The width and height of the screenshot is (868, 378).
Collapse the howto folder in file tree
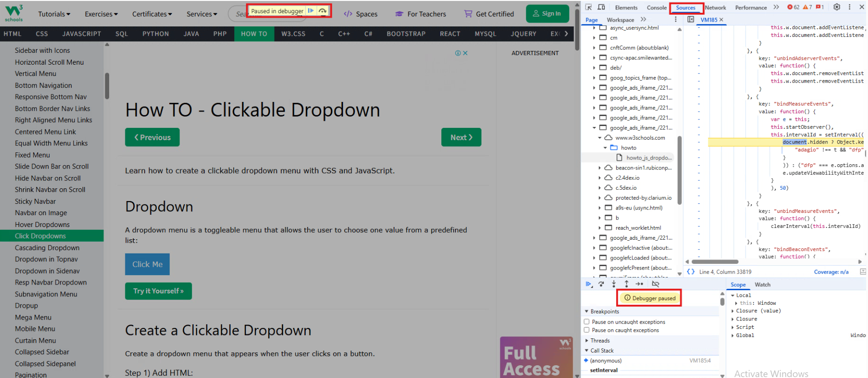point(605,148)
